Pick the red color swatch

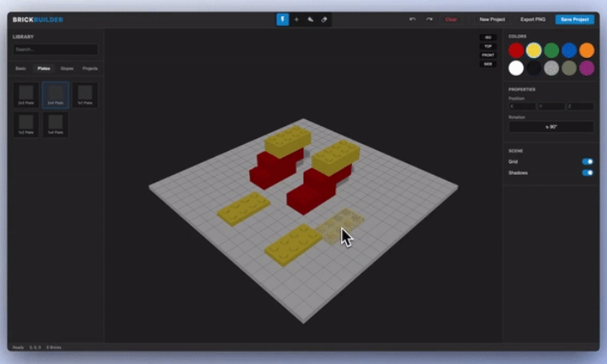pos(516,50)
